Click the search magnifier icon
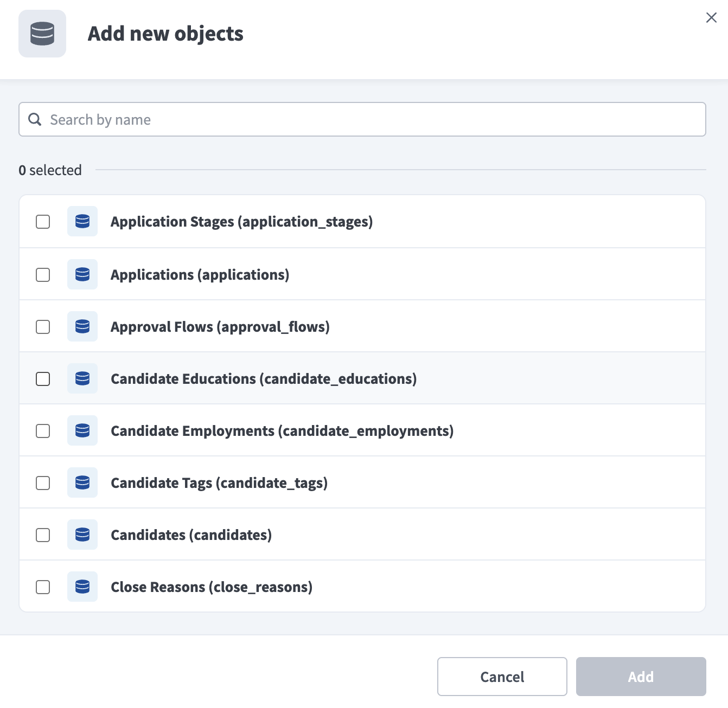This screenshot has height=708, width=728. [35, 119]
